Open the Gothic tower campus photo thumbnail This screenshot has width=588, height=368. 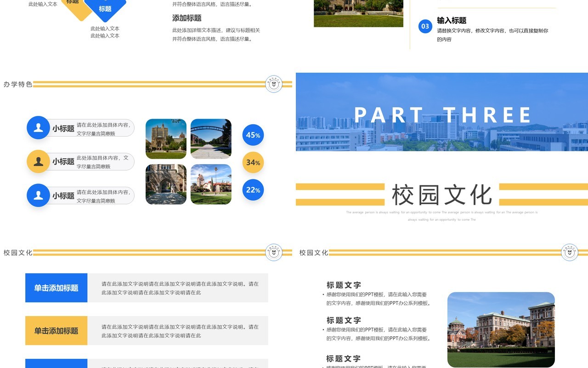(x=166, y=139)
